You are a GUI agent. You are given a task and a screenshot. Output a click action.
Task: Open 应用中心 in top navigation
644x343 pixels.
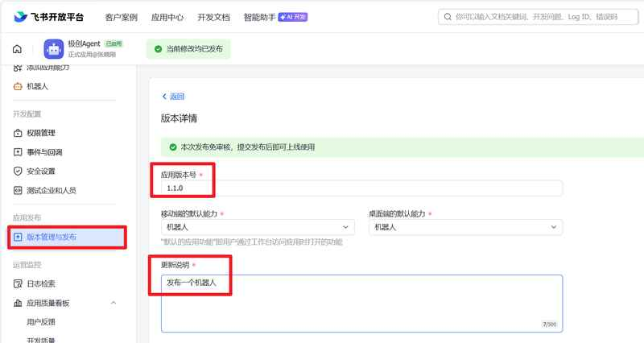coord(167,17)
